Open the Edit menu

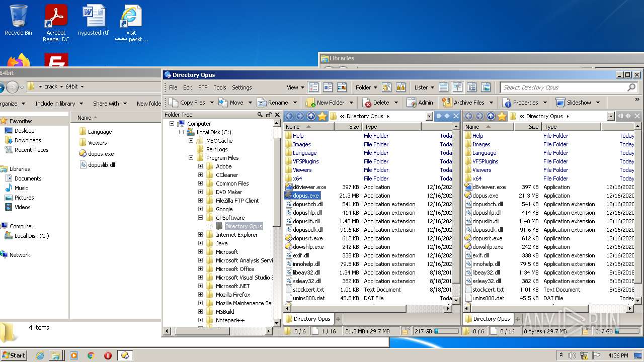click(188, 87)
